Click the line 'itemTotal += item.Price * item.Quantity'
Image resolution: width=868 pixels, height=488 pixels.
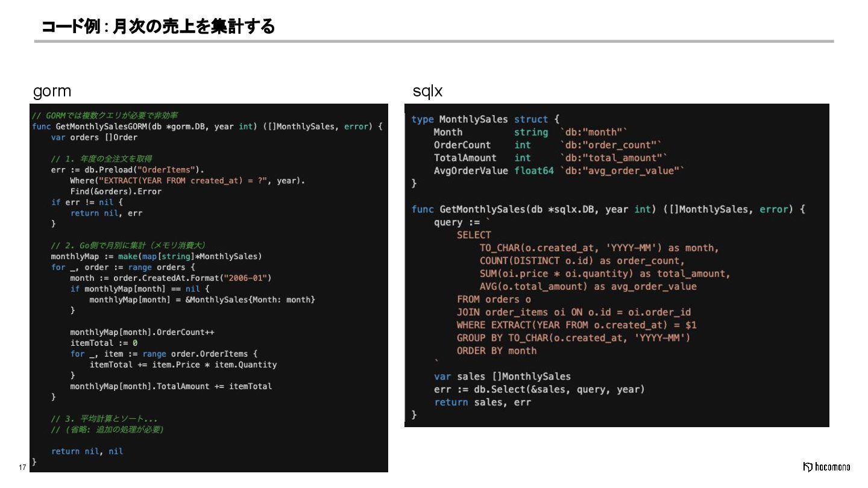click(183, 365)
